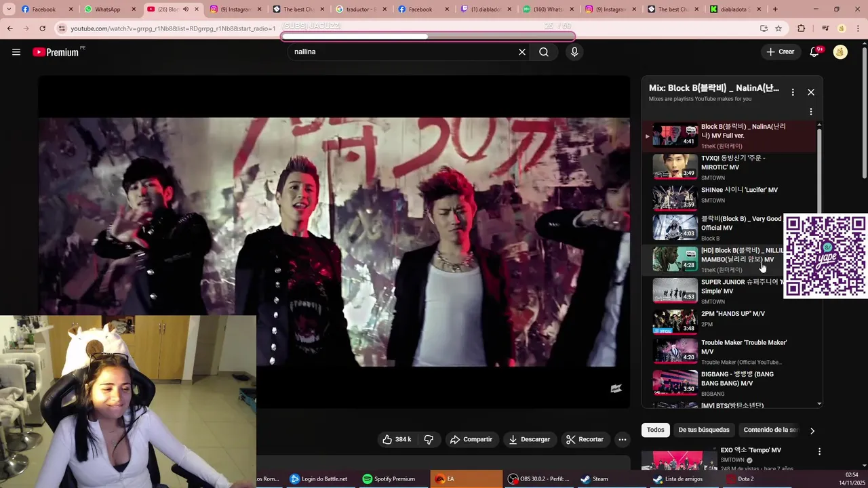Play SUPER JUNIOR Simple MV thumbnail
This screenshot has width=868, height=488.
click(675, 290)
